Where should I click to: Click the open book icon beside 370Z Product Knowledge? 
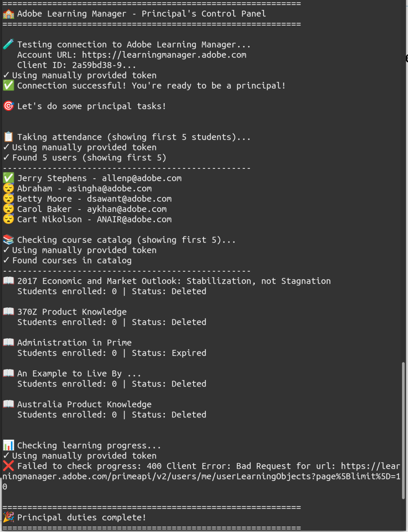tap(9, 311)
